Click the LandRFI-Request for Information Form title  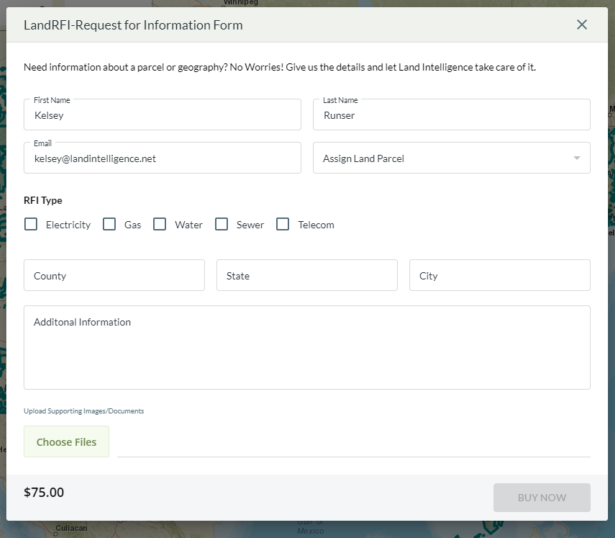133,25
